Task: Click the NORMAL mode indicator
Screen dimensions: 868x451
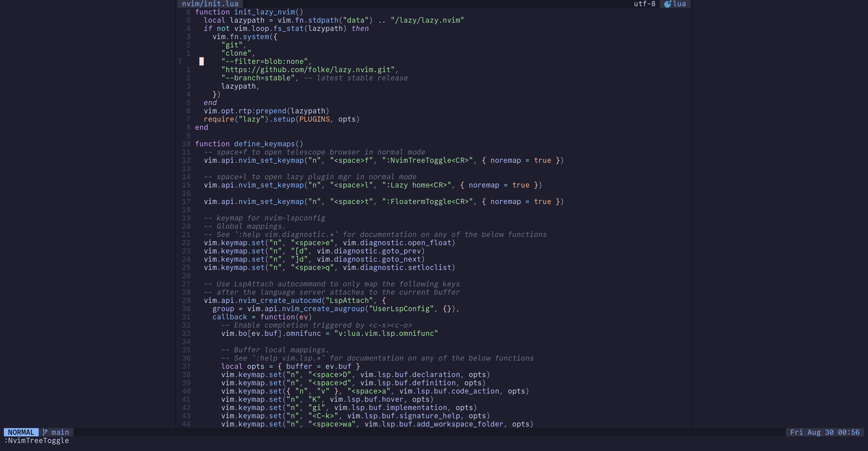Action: coord(21,432)
